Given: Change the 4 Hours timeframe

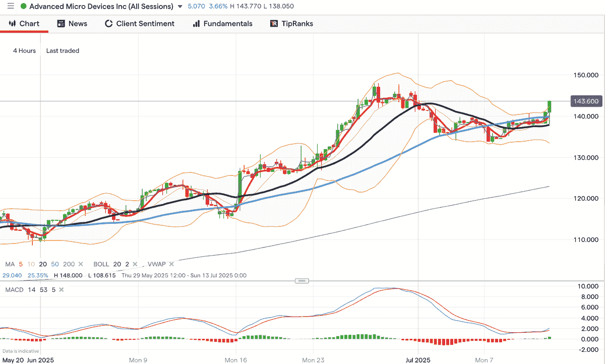Looking at the screenshot, I should tap(24, 50).
